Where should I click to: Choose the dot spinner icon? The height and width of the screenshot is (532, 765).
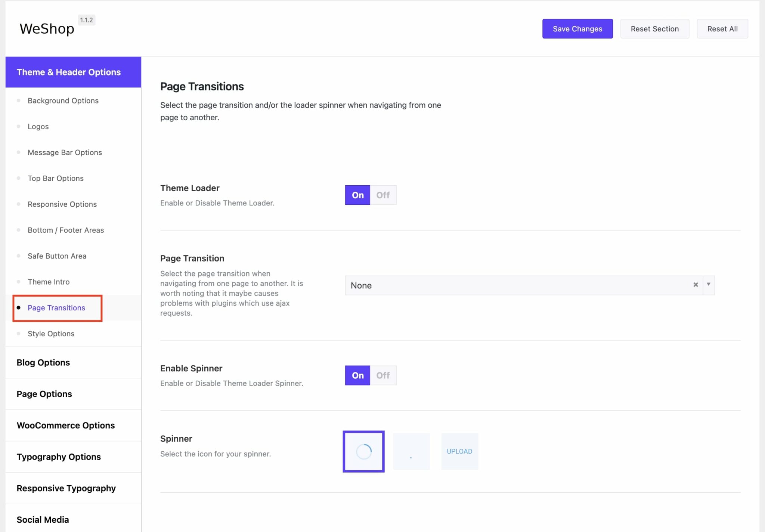coord(411,451)
